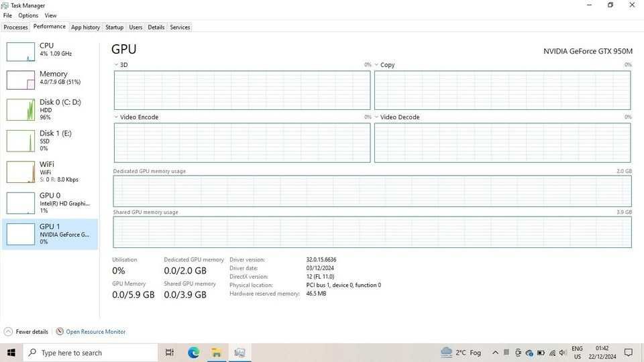Viewport: 644px width, 362px height.
Task: Click the Dedicated GPU memory usage graph
Action: 372,191
